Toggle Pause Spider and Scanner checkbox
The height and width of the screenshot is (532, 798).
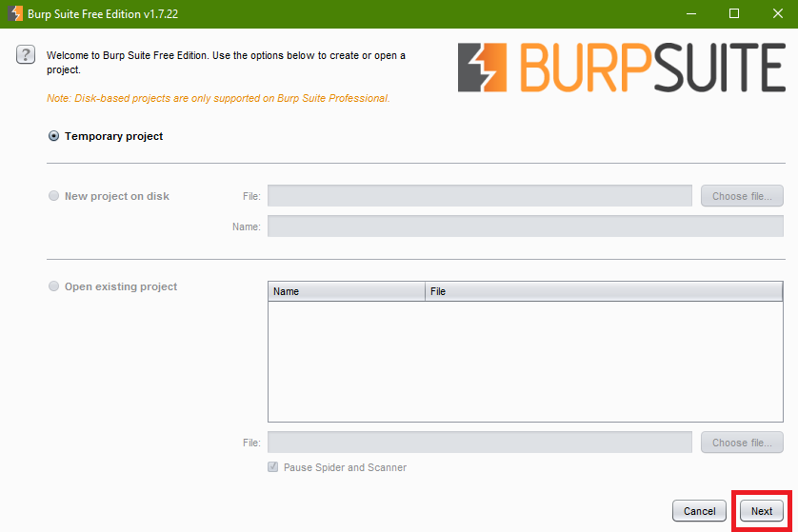pos(272,467)
